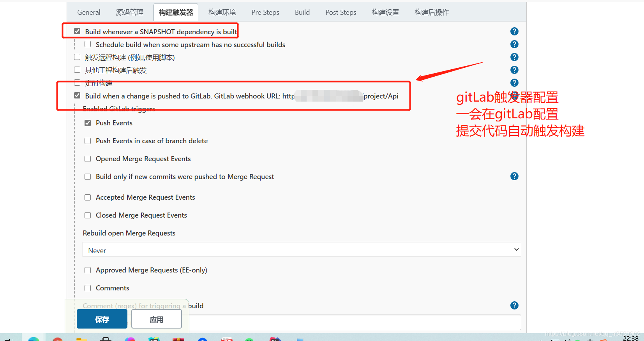Switch to 构建后操作 tab
The width and height of the screenshot is (644, 341).
tap(432, 12)
